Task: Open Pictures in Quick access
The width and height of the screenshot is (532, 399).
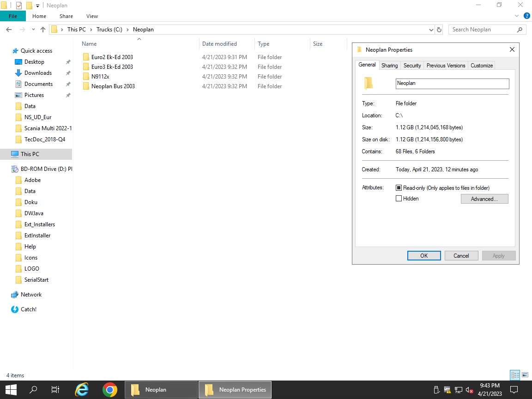Action: 34,95
